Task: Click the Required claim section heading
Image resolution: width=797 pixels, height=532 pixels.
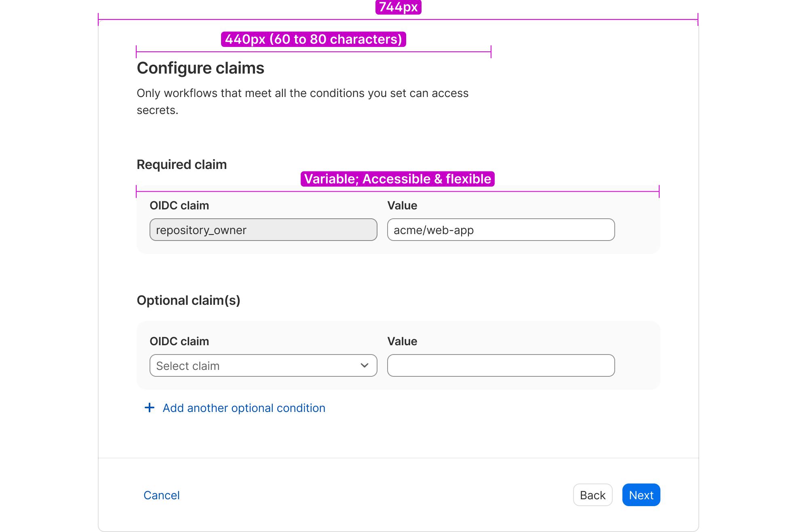Action: 181,165
